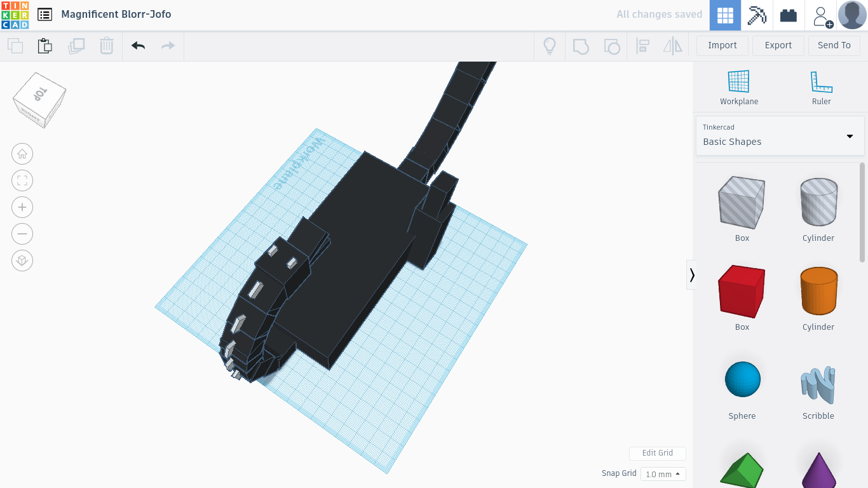The image size is (868, 488).
Task: Select the Ruler tool
Action: pyautogui.click(x=822, y=88)
